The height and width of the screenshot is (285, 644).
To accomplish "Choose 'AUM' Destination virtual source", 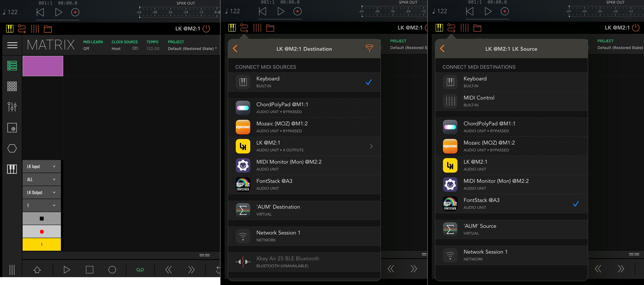I will click(x=304, y=210).
